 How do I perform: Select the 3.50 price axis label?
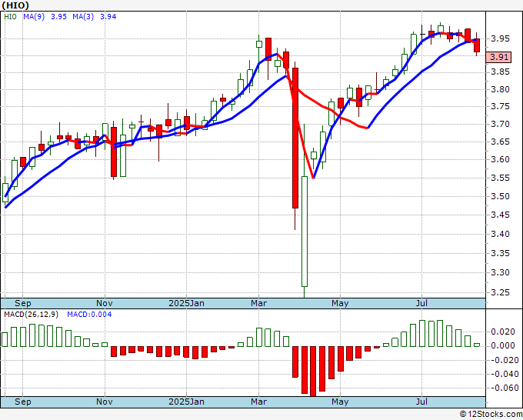coord(501,196)
